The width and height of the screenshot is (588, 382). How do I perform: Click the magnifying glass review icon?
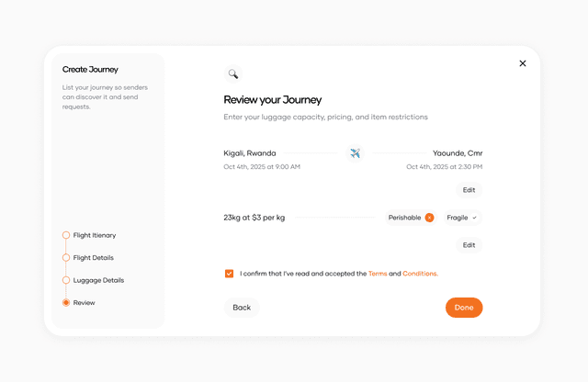click(x=233, y=74)
